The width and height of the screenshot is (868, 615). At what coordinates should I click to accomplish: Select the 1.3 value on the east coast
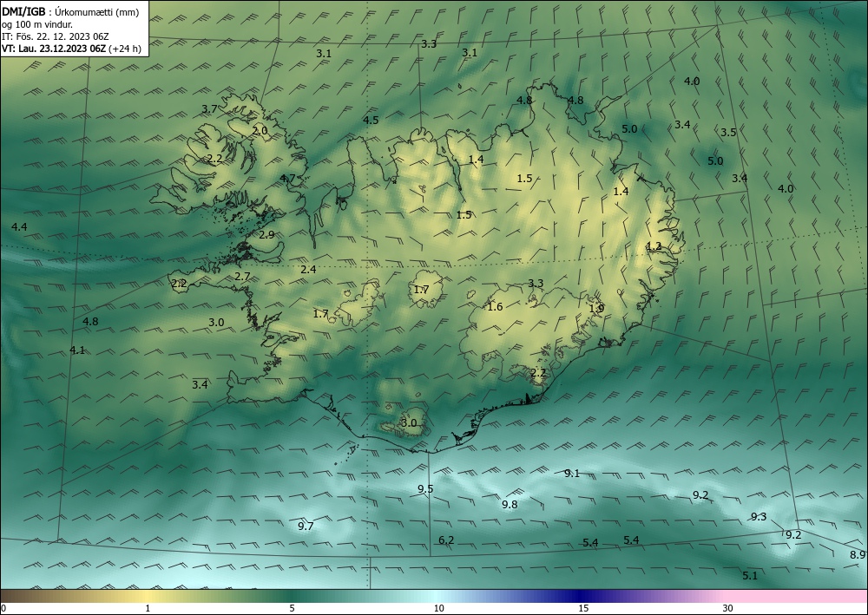click(x=654, y=246)
